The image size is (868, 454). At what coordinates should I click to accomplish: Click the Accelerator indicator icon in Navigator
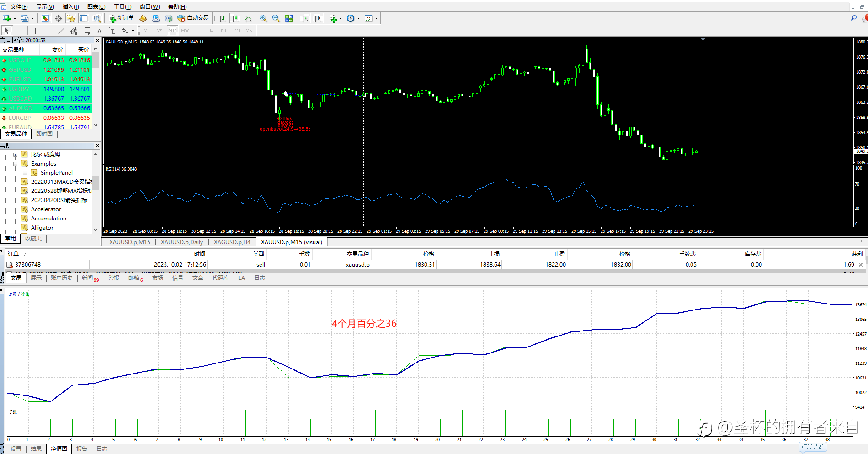click(25, 209)
